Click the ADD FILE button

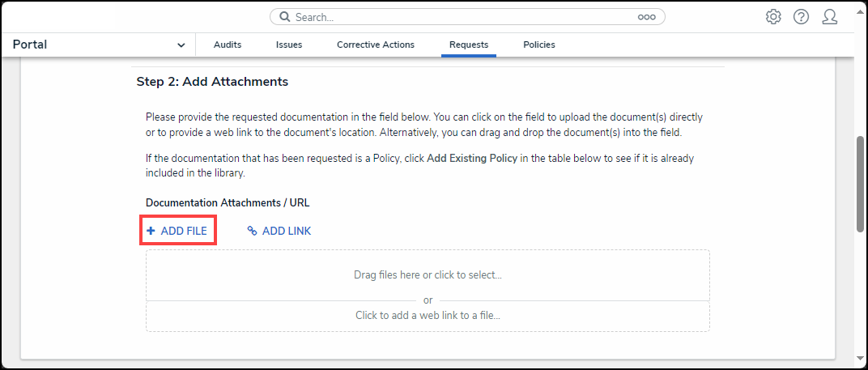pos(177,232)
